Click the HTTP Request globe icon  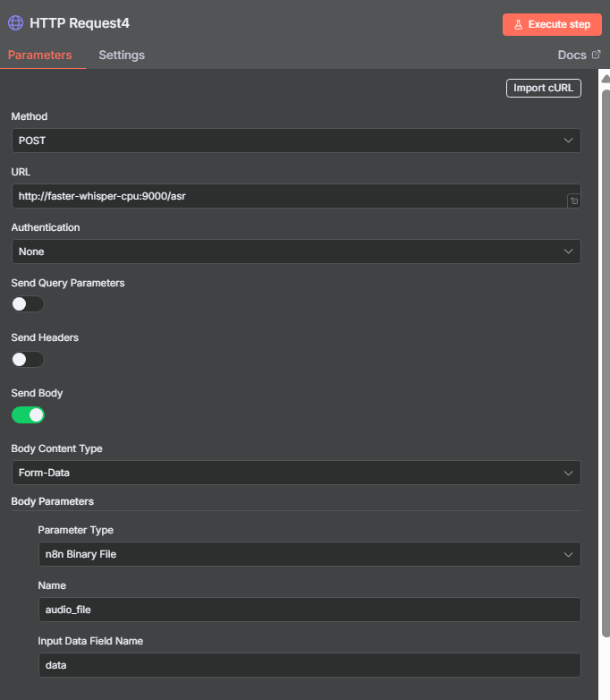point(15,23)
